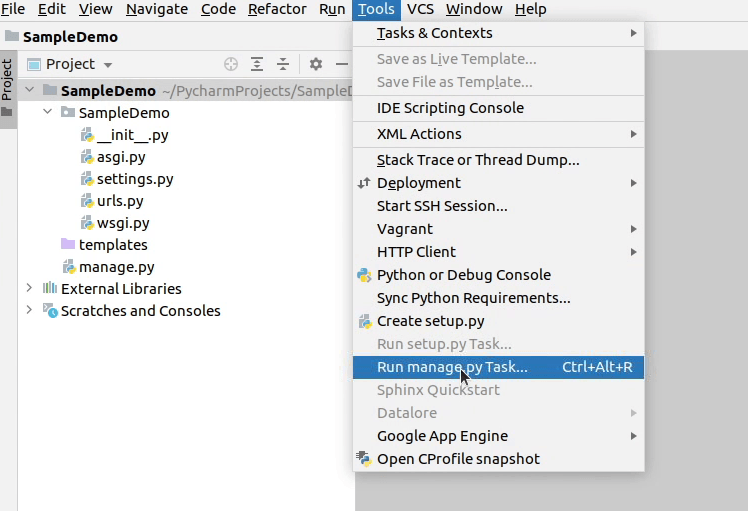Screen dimensions: 748x511
Task: Click the collapse all icon in Project toolbar
Action: pos(283,64)
